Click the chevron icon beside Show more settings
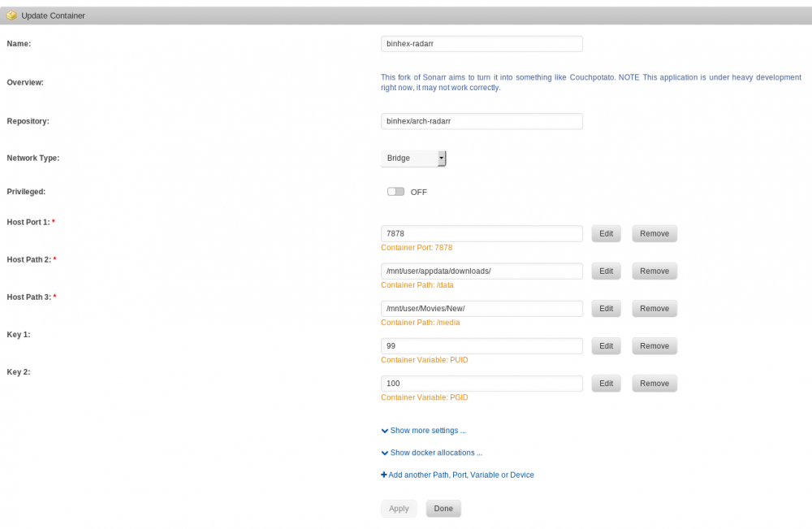 pos(385,431)
